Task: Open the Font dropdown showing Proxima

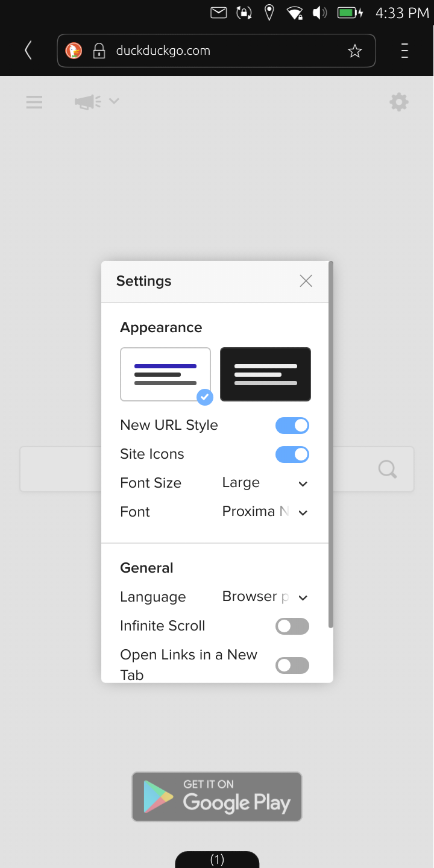Action: [x=265, y=512]
